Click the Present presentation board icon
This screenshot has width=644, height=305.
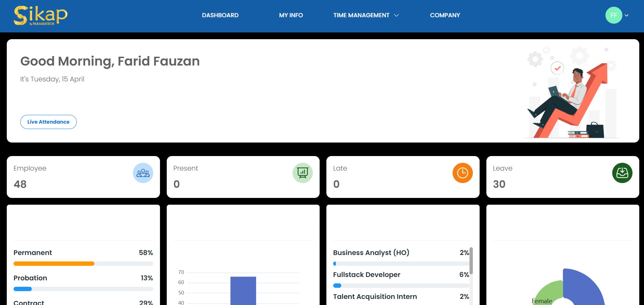click(x=303, y=173)
